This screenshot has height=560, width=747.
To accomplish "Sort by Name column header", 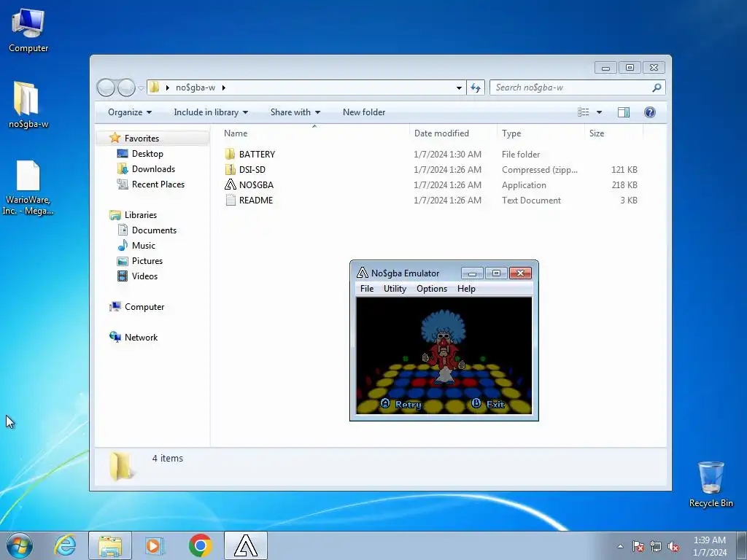I will [x=314, y=133].
